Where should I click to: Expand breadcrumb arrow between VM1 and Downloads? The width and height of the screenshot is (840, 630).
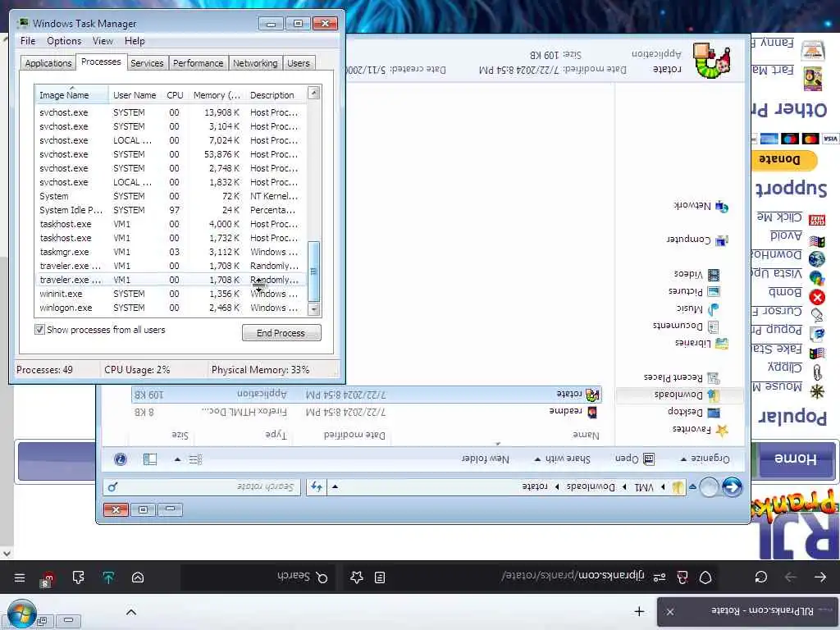tap(624, 487)
